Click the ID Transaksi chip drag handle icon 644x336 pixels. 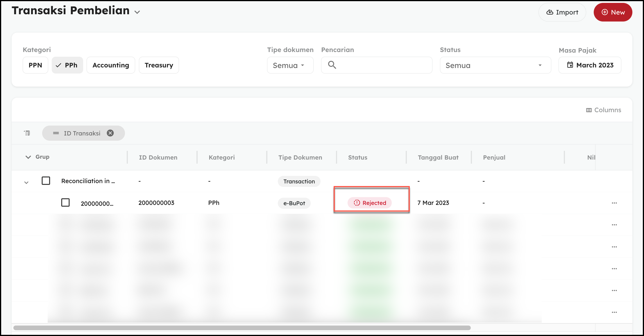pyautogui.click(x=56, y=133)
